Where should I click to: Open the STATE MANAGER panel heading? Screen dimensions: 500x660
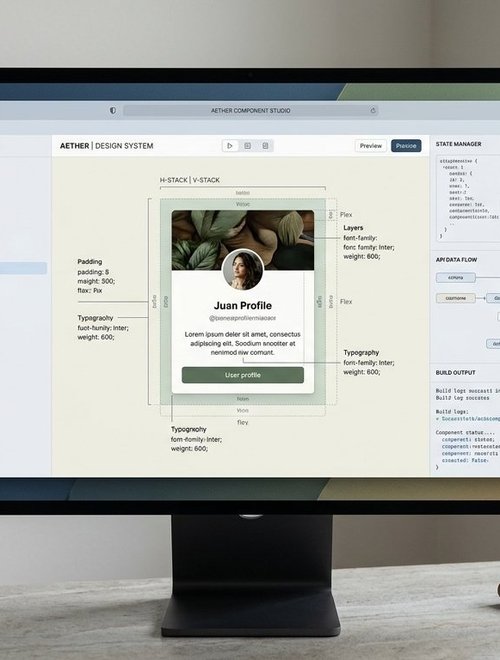pos(458,144)
